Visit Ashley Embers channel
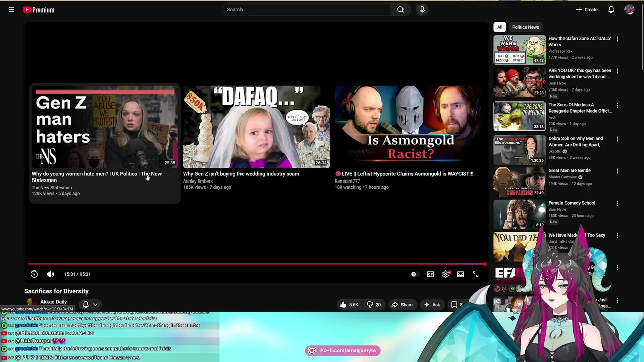 tap(198, 181)
